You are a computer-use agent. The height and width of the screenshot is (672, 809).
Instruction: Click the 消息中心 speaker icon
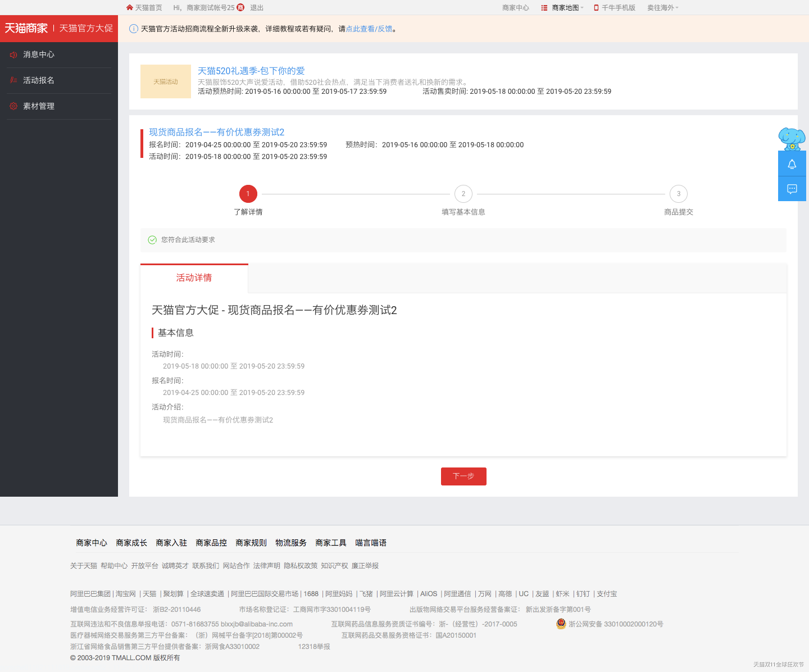pyautogui.click(x=13, y=55)
